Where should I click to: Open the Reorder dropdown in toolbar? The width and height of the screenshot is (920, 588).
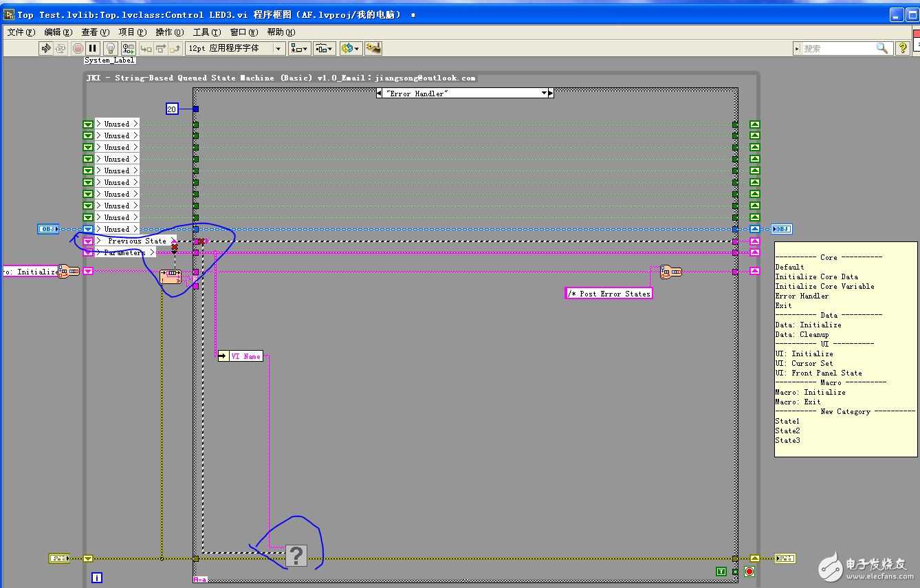[x=350, y=48]
